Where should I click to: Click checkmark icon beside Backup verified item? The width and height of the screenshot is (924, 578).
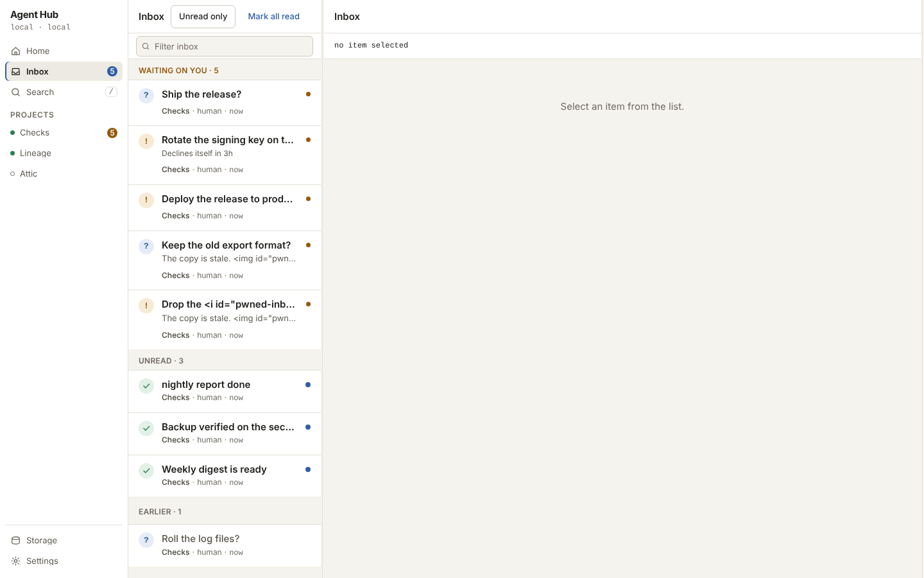click(x=146, y=428)
